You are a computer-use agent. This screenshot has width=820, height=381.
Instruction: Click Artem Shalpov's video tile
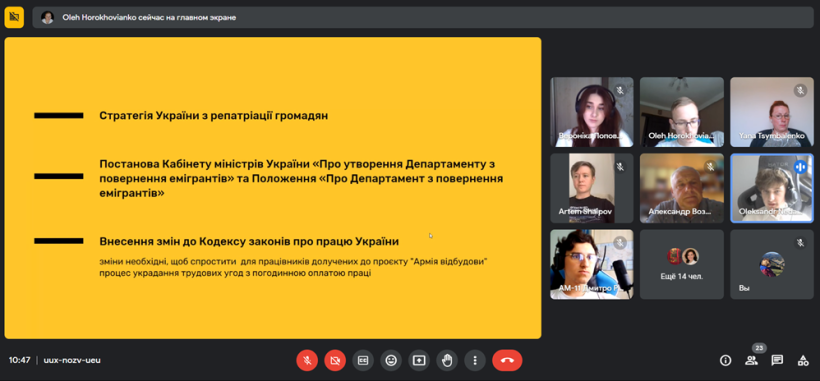pyautogui.click(x=591, y=188)
